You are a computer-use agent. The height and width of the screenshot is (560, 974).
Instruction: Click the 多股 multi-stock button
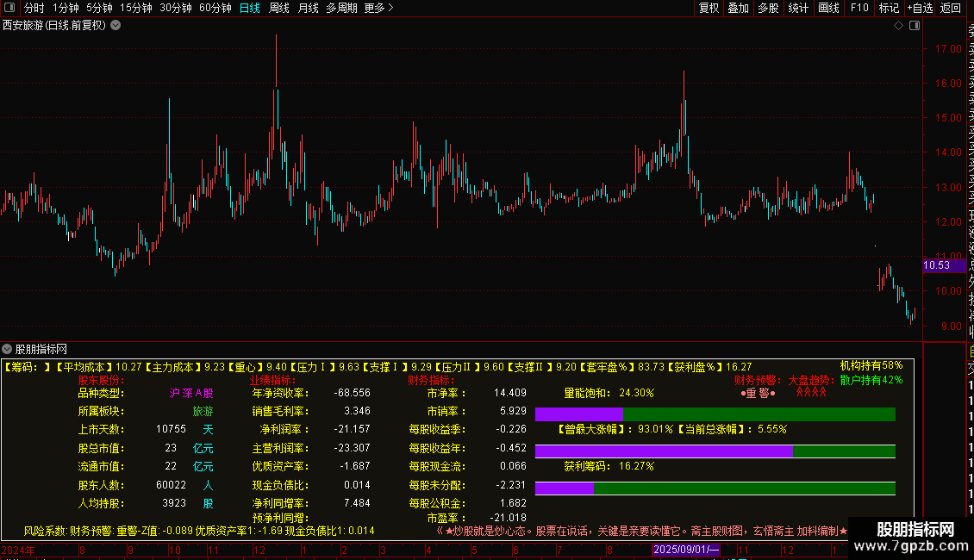tap(768, 8)
